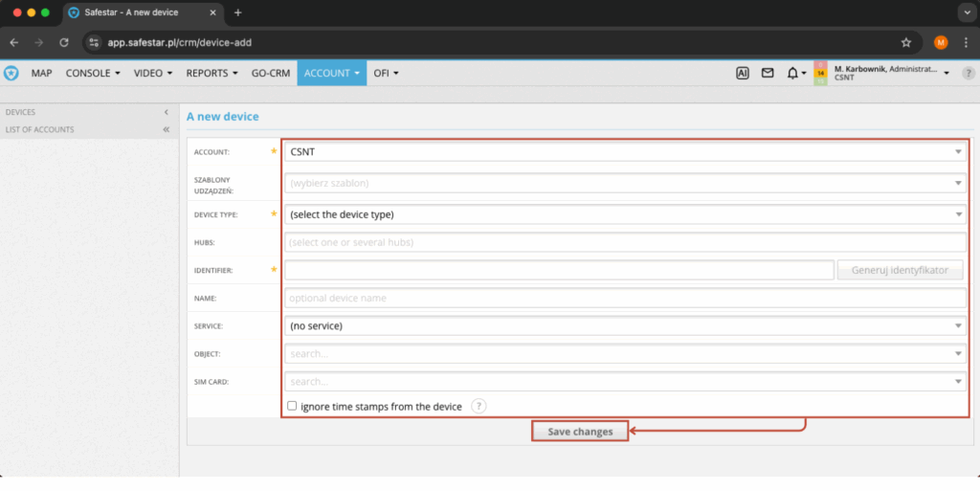
Task: Click the Save changes button
Action: coord(580,432)
